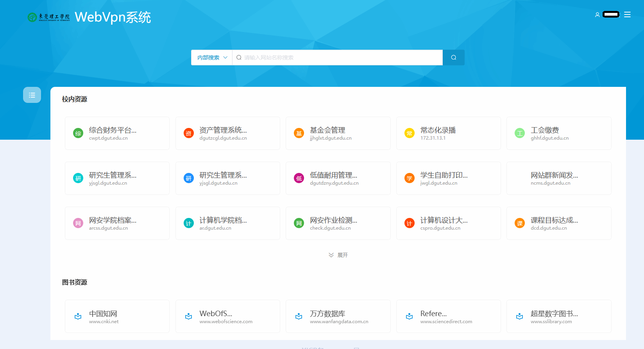644x349 pixels.
Task: Click the jwgl.dgut.edu.cn address text
Action: point(439,183)
